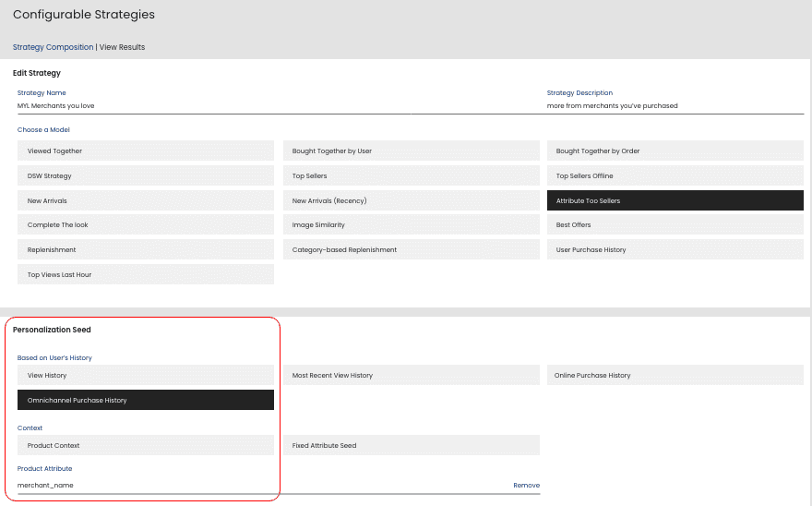Screen dimensions: 812x506
Task: Select Bought Together by Order model
Action: click(675, 151)
